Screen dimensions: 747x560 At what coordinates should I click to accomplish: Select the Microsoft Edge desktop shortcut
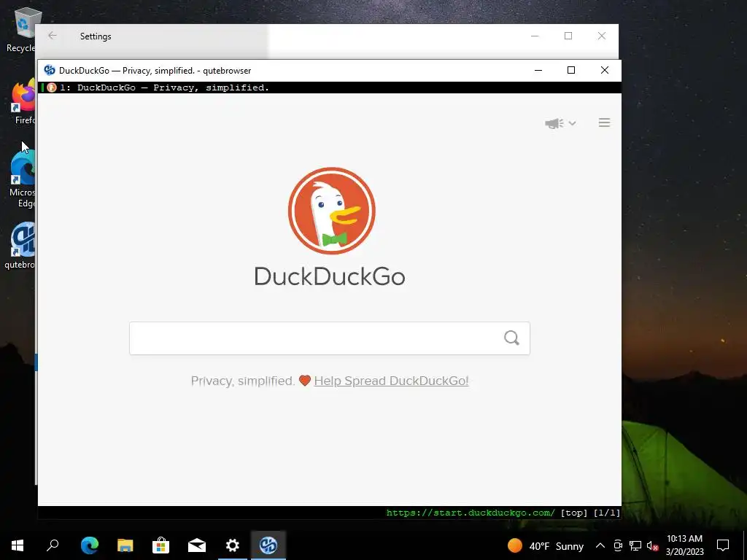click(23, 180)
